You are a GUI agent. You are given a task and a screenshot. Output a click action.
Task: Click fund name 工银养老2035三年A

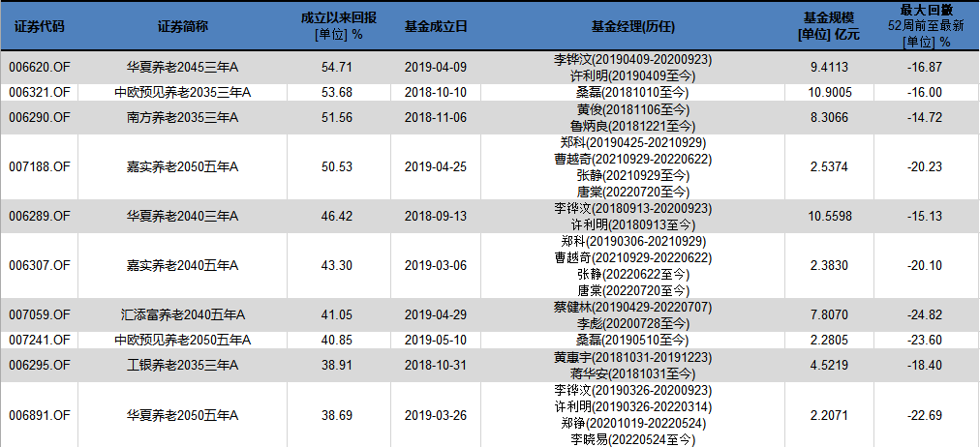pyautogui.click(x=182, y=365)
